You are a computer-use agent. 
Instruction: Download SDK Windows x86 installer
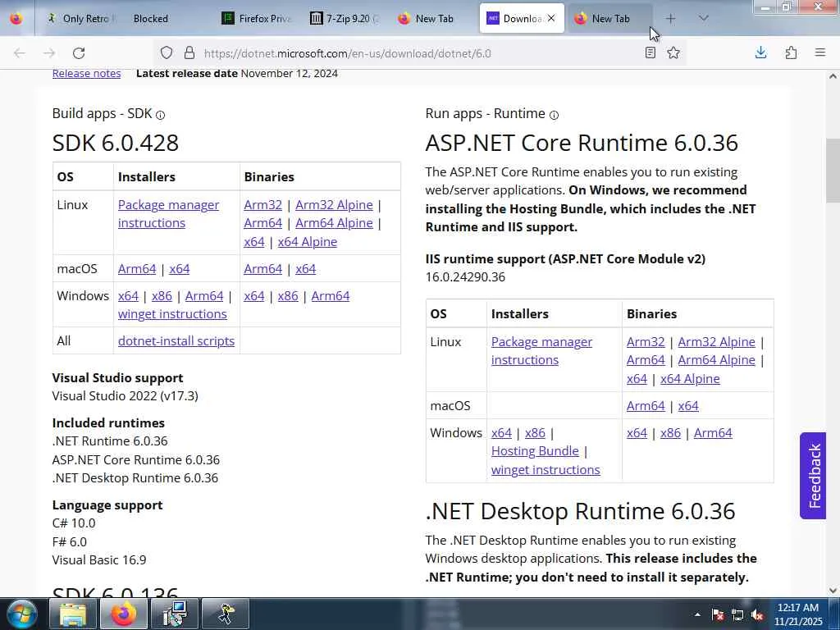point(162,295)
